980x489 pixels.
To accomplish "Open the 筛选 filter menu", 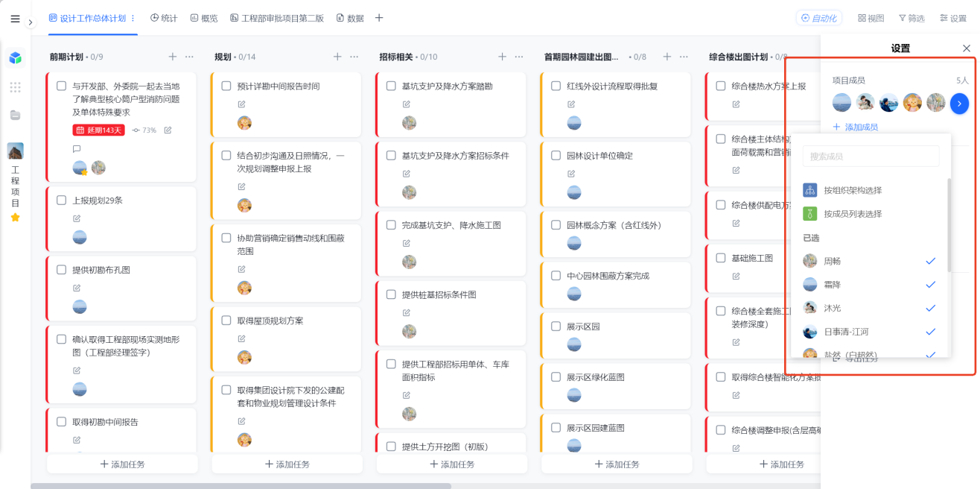I will pyautogui.click(x=911, y=18).
